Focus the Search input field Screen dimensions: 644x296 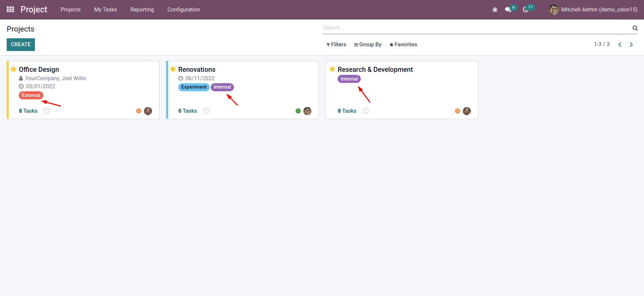[x=477, y=28]
